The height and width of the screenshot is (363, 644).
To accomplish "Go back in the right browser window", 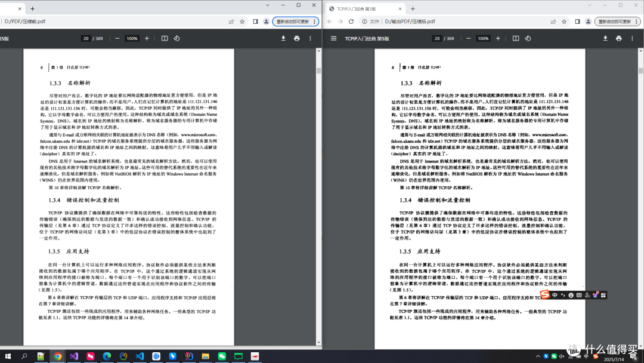I will click(x=330, y=21).
